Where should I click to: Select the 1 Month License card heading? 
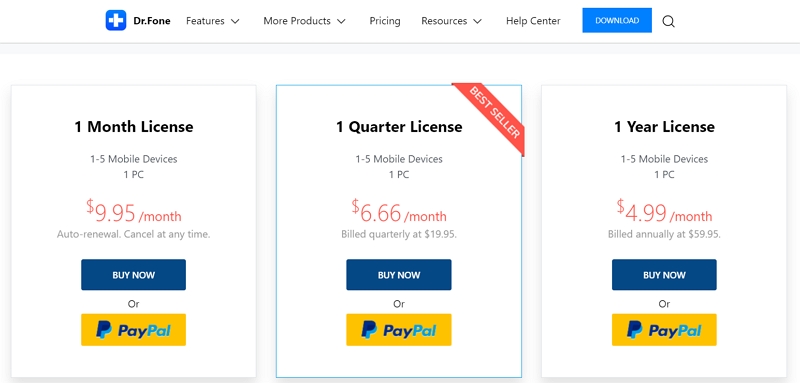point(134,126)
